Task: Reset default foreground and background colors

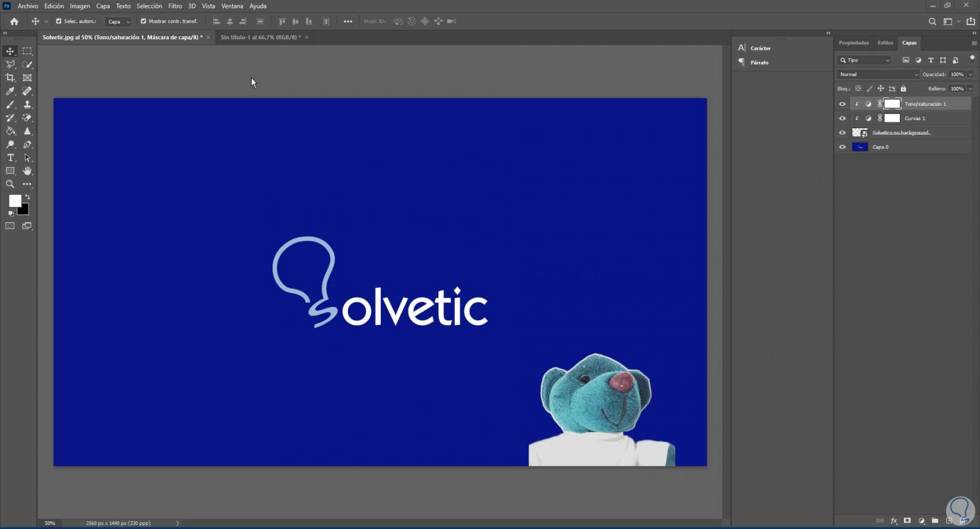Action: tap(11, 213)
